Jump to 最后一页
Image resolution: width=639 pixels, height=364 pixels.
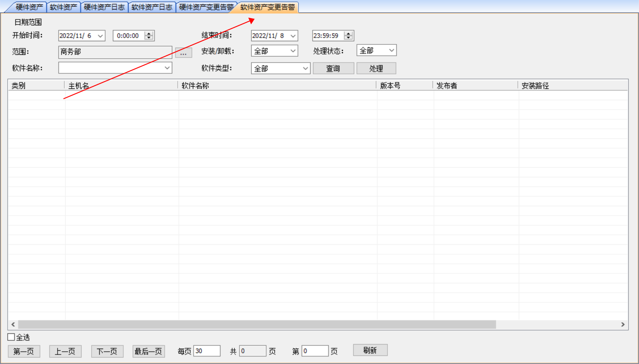(149, 351)
